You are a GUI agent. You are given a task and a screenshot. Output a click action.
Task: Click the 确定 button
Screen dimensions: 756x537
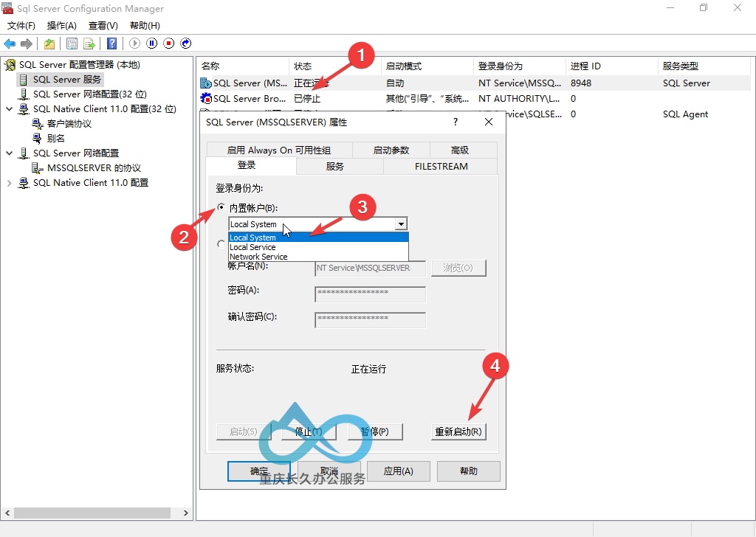[259, 471]
